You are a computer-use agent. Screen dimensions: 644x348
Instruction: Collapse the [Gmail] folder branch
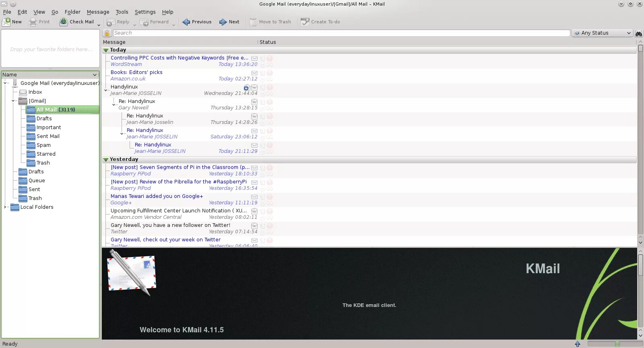tap(13, 101)
